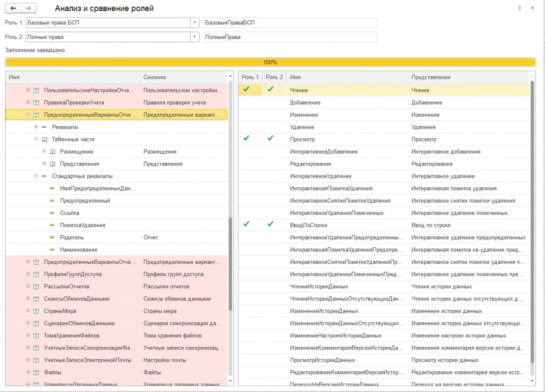The width and height of the screenshot is (545, 392).
Task: Click table icon of ПравилаПроверкиУчета
Action: tap(36, 103)
